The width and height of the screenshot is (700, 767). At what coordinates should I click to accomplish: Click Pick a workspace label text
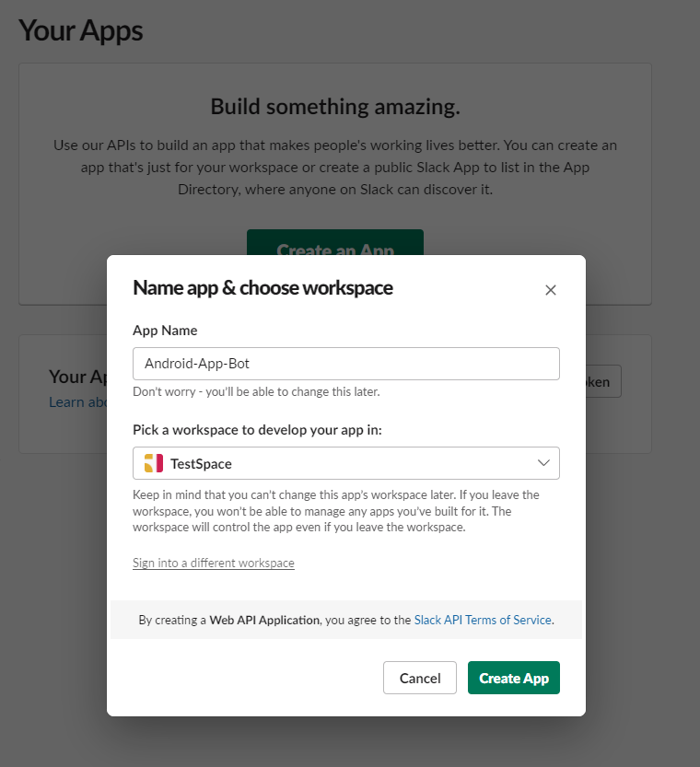tap(257, 429)
